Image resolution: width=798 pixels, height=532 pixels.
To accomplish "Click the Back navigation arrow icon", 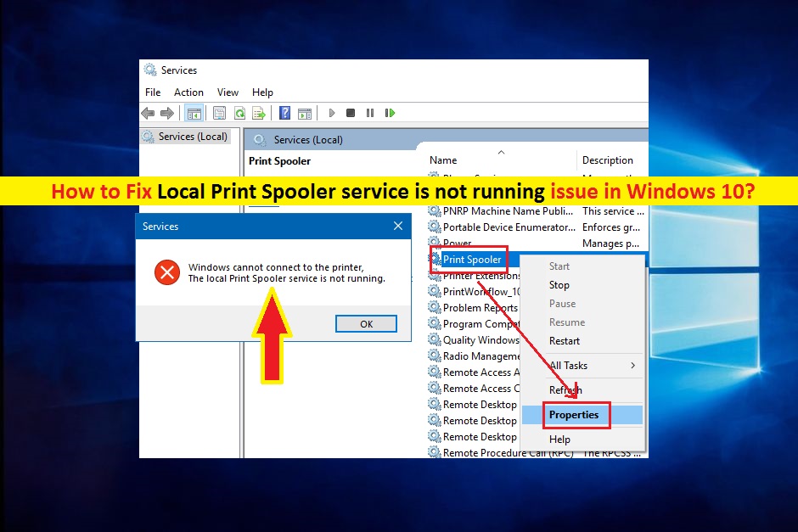I will [x=149, y=113].
